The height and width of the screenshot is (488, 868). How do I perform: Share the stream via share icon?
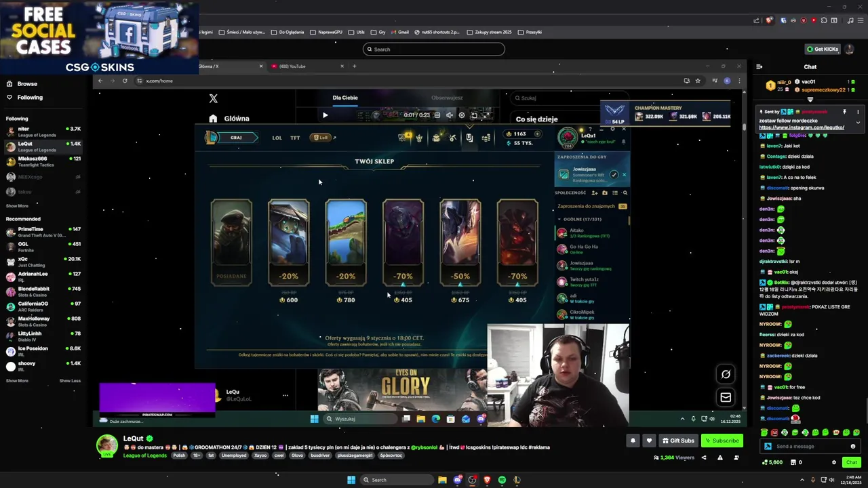703,457
